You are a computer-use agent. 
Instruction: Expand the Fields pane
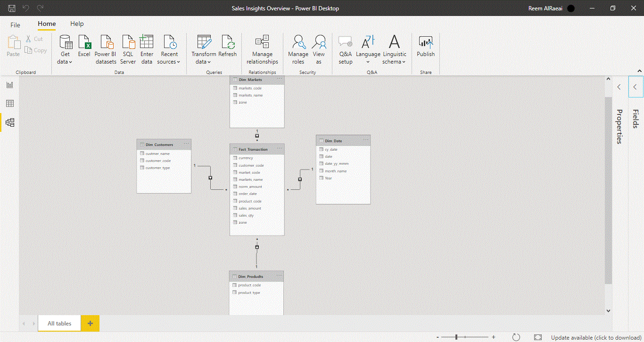[635, 87]
